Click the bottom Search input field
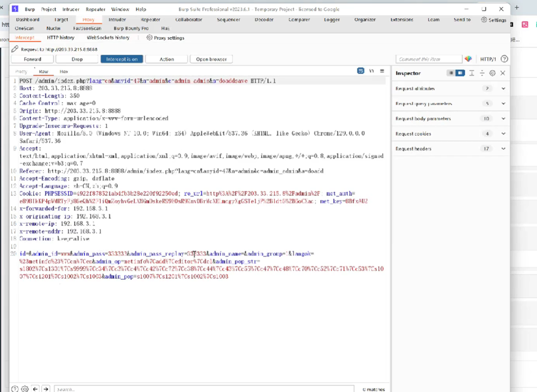Image resolution: width=537 pixels, height=392 pixels. click(x=204, y=389)
